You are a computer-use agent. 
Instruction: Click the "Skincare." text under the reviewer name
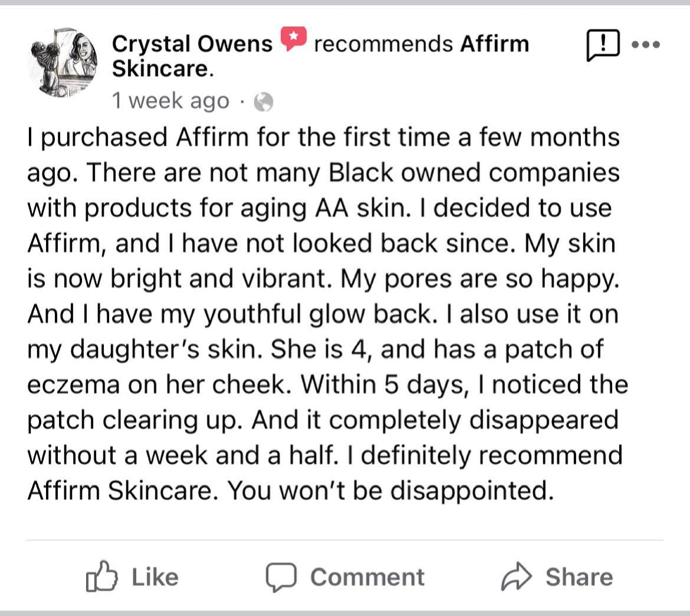click(162, 70)
